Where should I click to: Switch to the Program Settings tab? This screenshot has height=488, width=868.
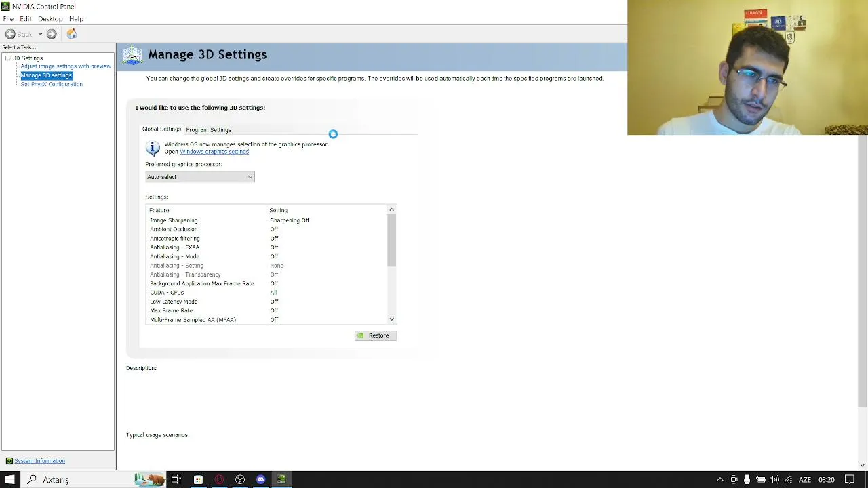click(x=208, y=130)
